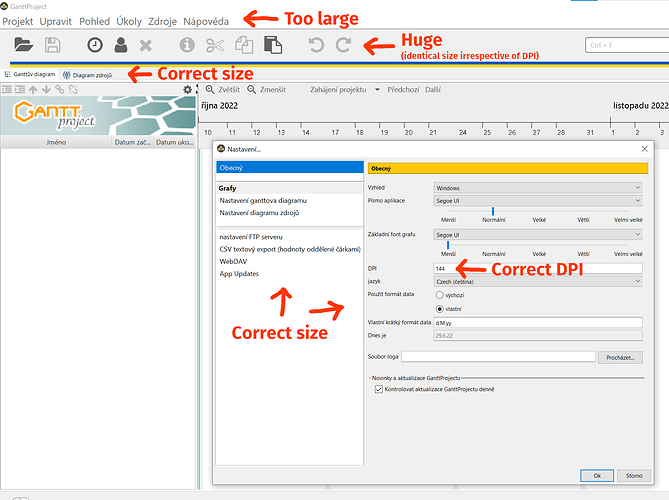The image size is (669, 500).
Task: Click the Procházet... button
Action: pyautogui.click(x=620, y=358)
